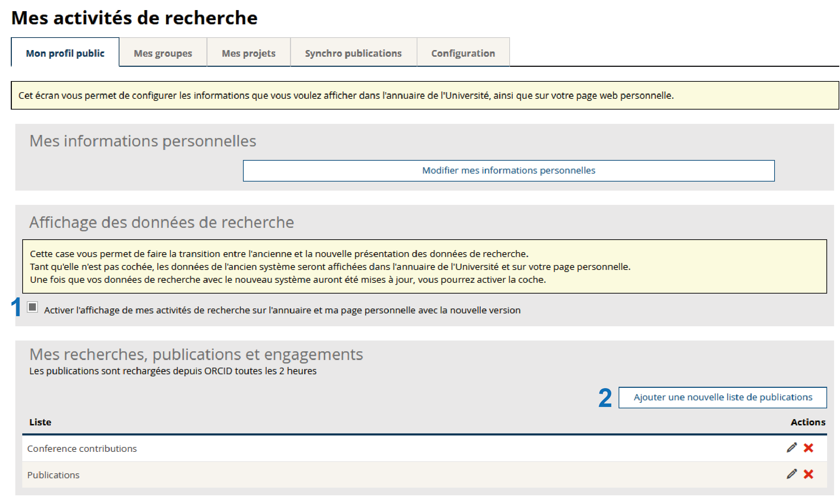
Task: Click the Liste column header
Action: [x=40, y=422]
